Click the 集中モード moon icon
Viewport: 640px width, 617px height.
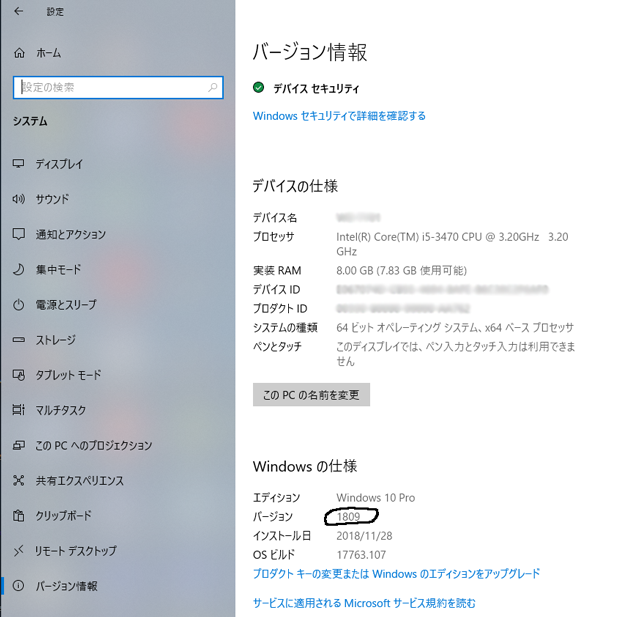[18, 269]
